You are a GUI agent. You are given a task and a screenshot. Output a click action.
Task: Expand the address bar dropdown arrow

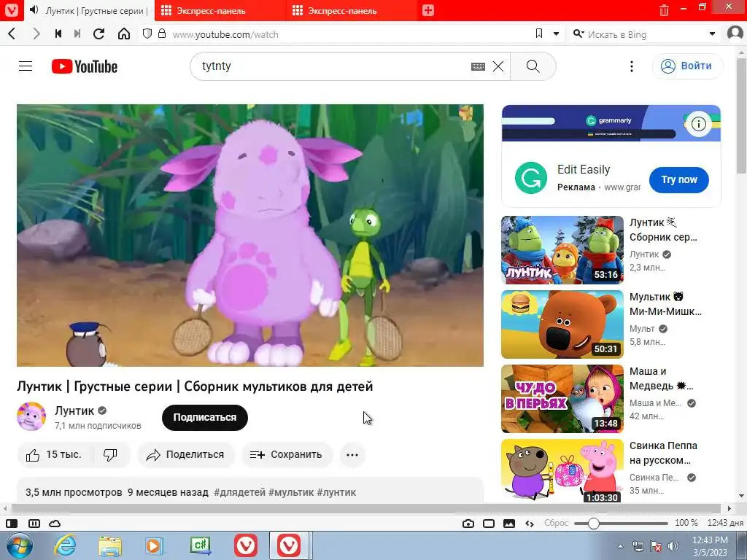coord(556,34)
